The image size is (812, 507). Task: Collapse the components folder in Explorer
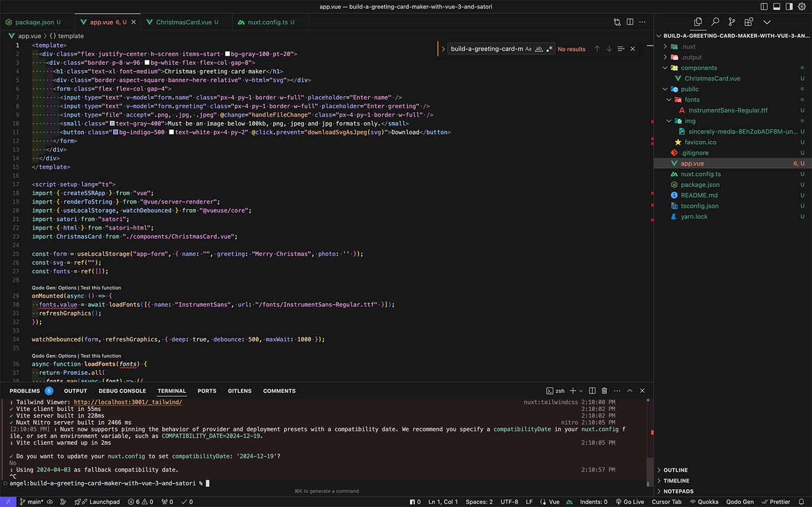tap(665, 68)
